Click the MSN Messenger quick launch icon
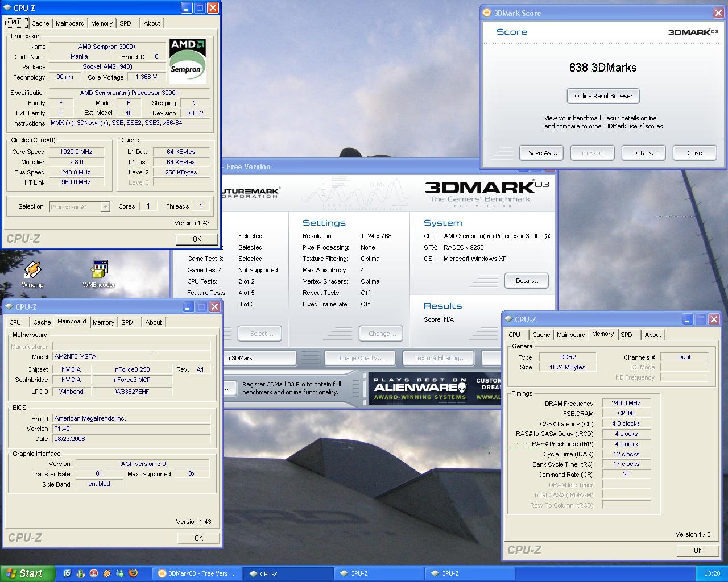The image size is (728, 582). pyautogui.click(x=120, y=573)
